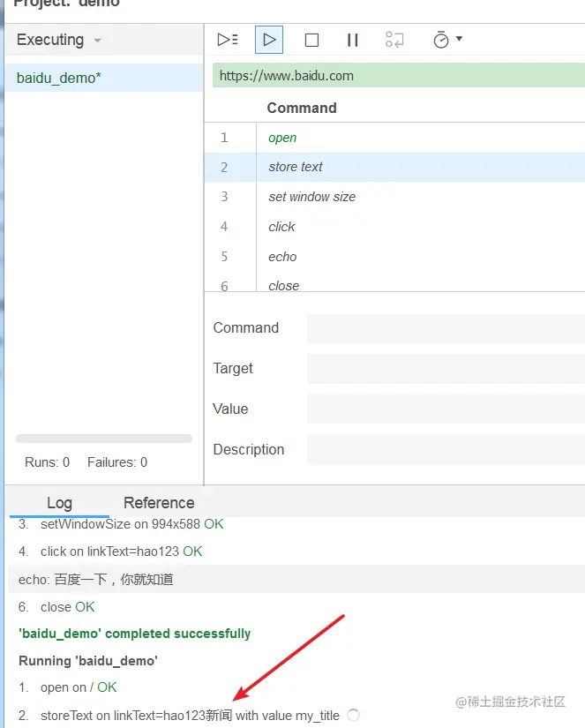Viewport: 585px width, 728px height.
Task: Select the echo command row
Action: tap(394, 256)
